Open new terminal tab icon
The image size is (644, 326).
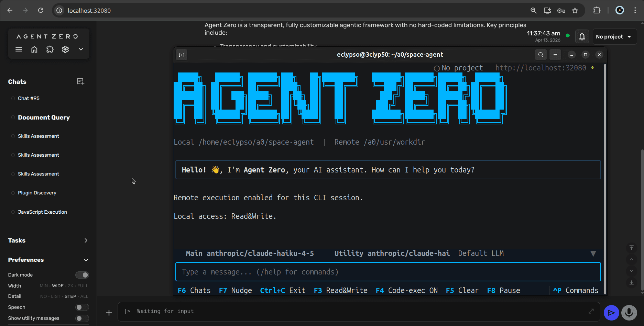tap(182, 55)
